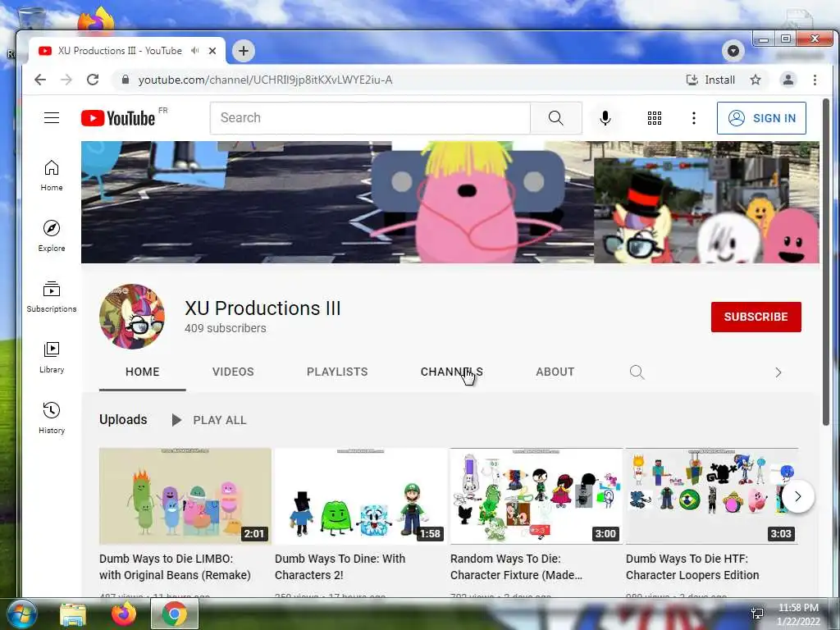Open the YouTube apps grid
840x630 pixels.
coord(654,118)
